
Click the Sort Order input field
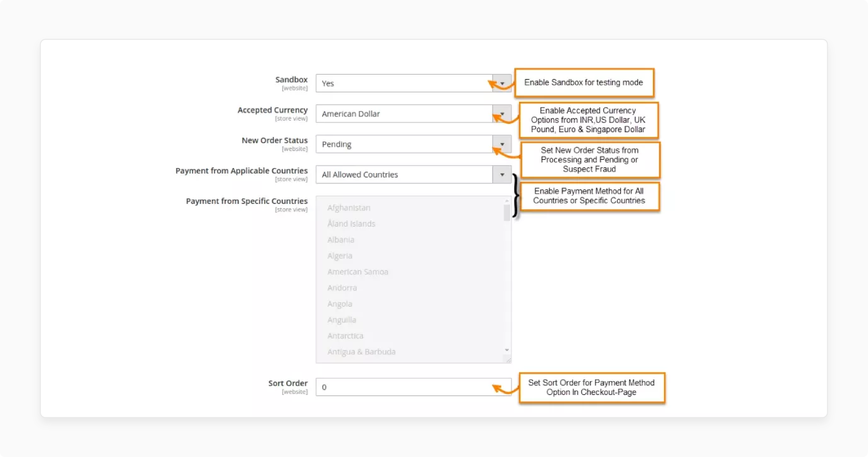pos(412,387)
